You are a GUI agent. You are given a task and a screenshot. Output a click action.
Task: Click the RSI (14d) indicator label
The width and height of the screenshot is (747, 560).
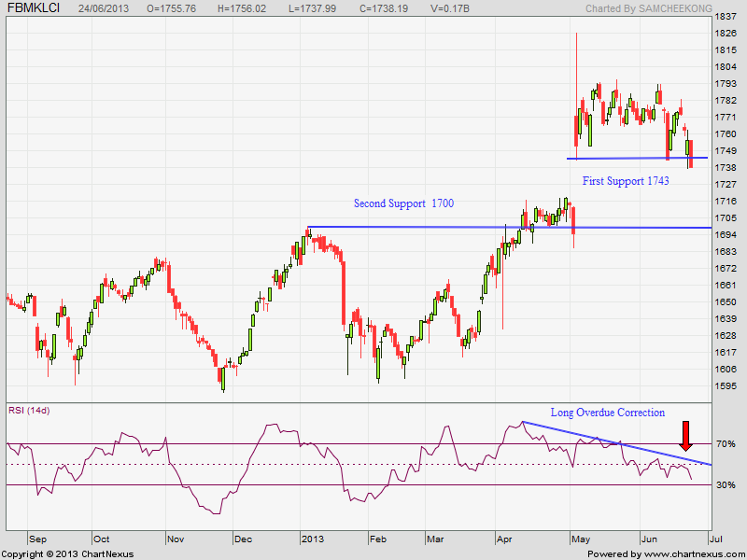pyautogui.click(x=29, y=411)
